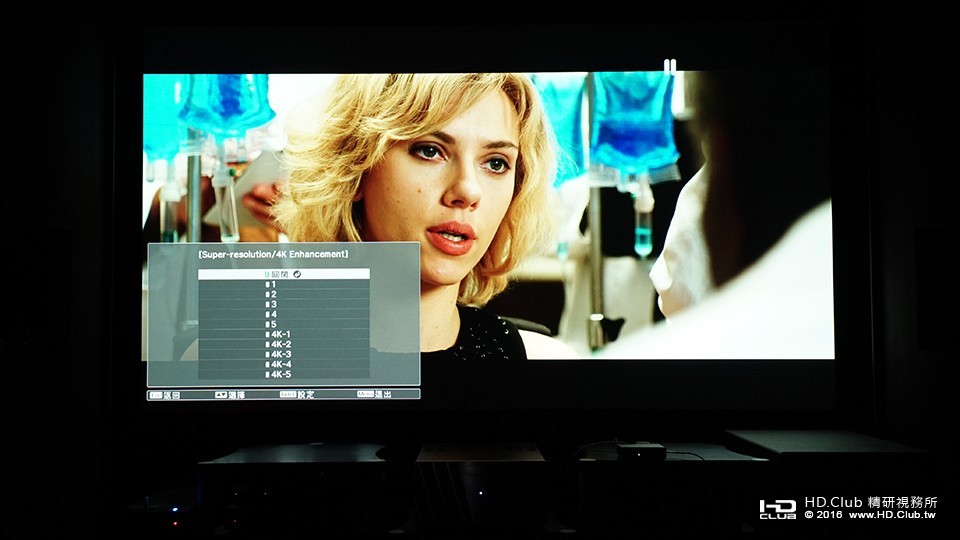960x540 pixels.
Task: Select the highlighted 關閉 (off) option
Action: click(x=283, y=274)
